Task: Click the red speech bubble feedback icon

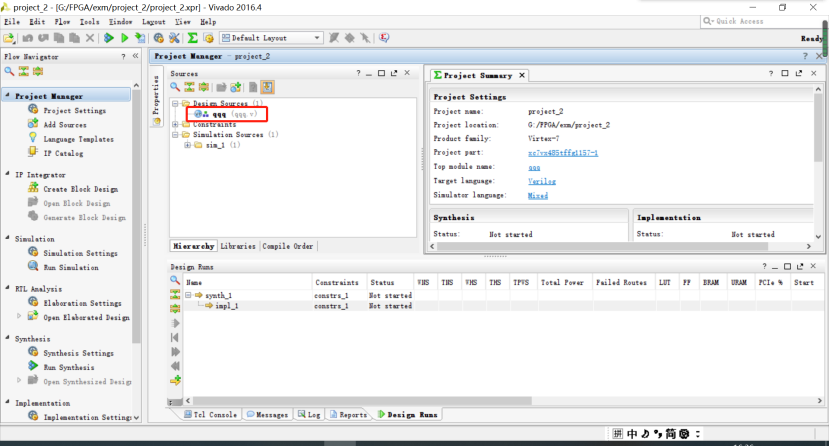Action: pos(384,38)
